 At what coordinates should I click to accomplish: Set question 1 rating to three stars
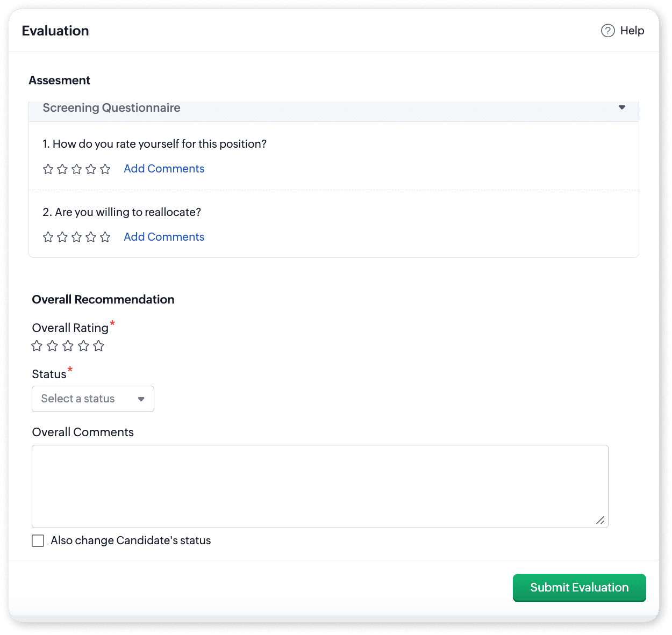[77, 169]
